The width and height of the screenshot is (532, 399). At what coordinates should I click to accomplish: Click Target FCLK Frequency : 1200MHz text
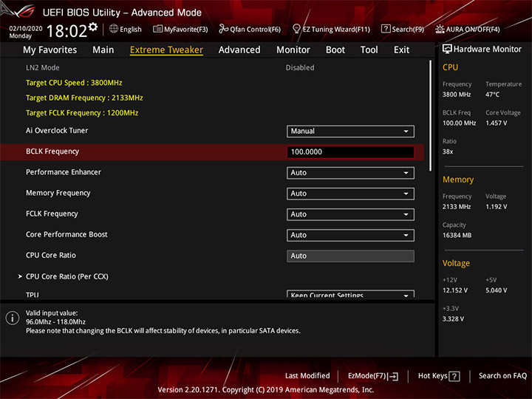(82, 112)
